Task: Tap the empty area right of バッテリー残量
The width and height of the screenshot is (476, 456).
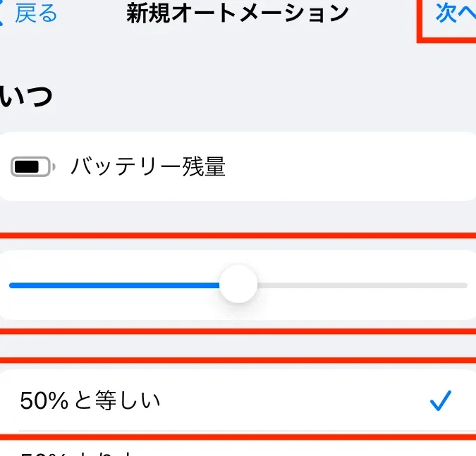Action: point(349,166)
